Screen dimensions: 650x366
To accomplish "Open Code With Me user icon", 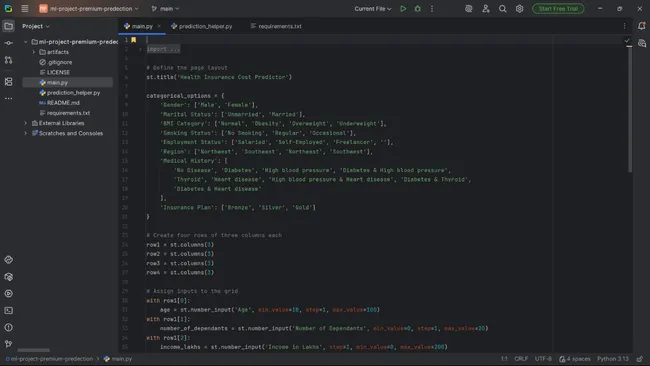I will click(485, 9).
